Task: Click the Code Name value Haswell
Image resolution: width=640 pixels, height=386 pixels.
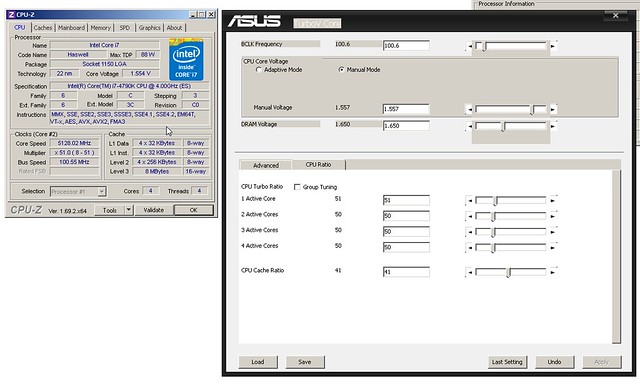Action: coord(78,55)
